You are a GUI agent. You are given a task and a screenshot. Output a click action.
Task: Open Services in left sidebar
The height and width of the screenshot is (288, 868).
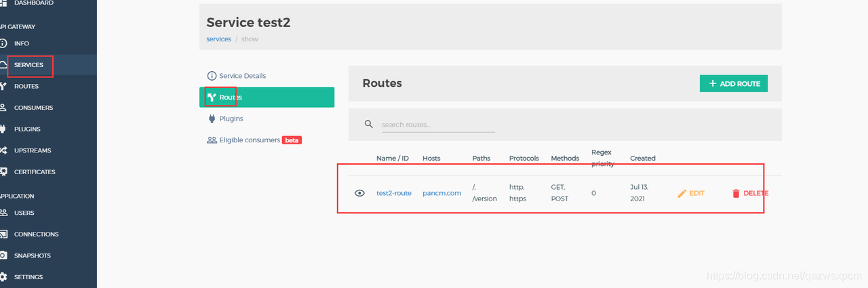click(x=28, y=65)
